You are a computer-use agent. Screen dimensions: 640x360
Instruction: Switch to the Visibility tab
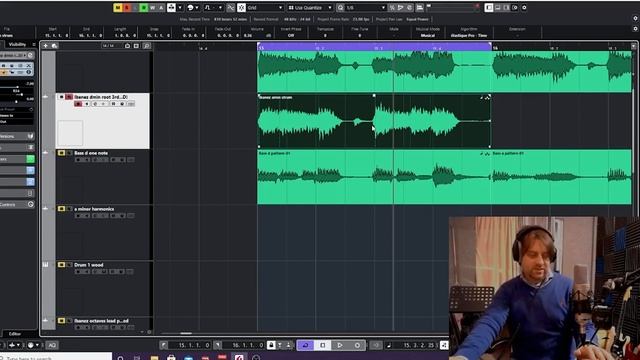point(17,44)
